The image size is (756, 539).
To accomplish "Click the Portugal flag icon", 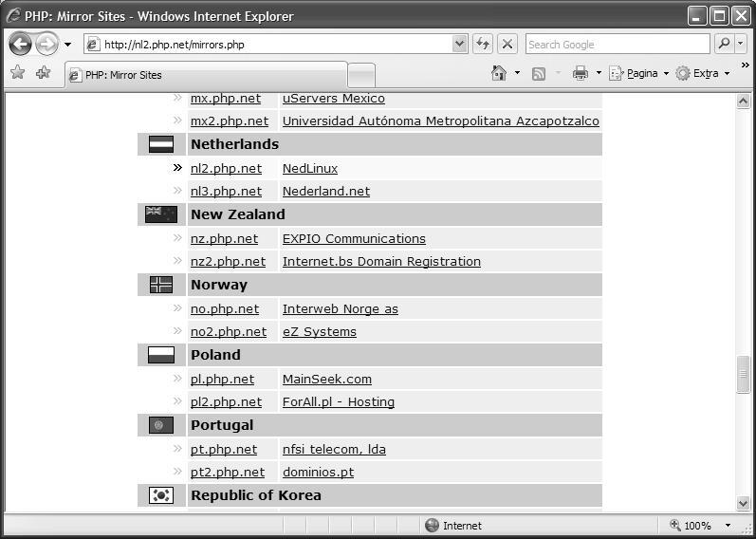I will click(x=161, y=425).
